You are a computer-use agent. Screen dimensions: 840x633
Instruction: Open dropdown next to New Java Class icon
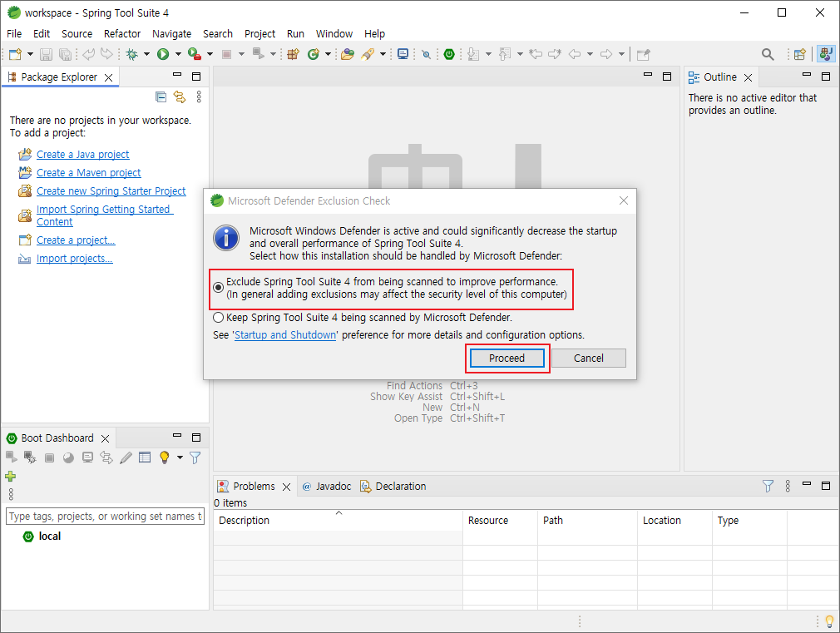(328, 54)
